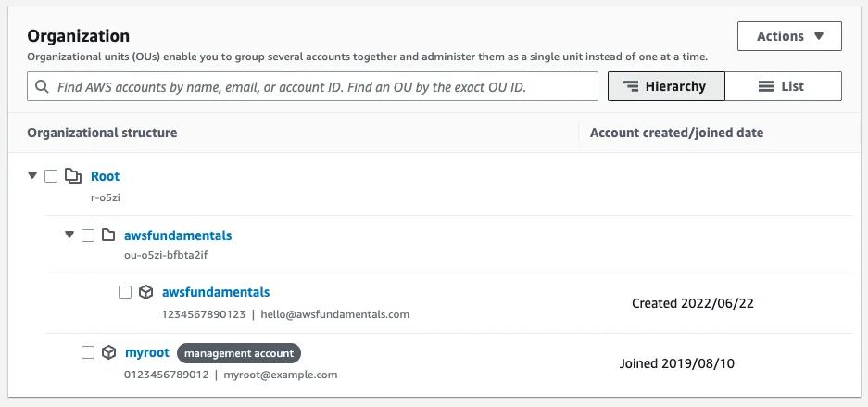Click the Root organization icon
Image resolution: width=868 pixels, height=407 pixels.
pyautogui.click(x=73, y=176)
